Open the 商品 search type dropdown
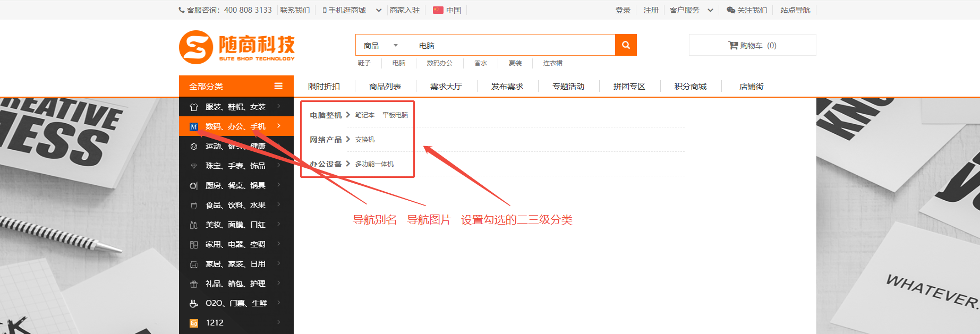 click(380, 46)
